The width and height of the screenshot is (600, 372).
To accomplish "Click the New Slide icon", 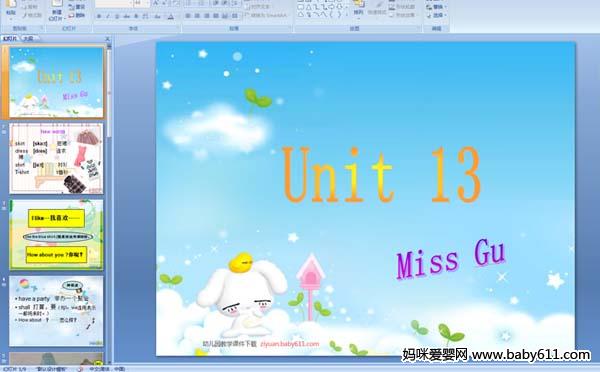I will pyautogui.click(x=57, y=3).
